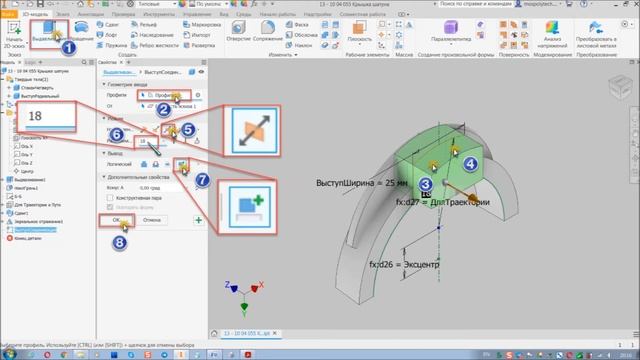The height and width of the screenshot is (360, 640).
Task: Select the Рельеф (Emboss) tool
Action: tap(144, 25)
